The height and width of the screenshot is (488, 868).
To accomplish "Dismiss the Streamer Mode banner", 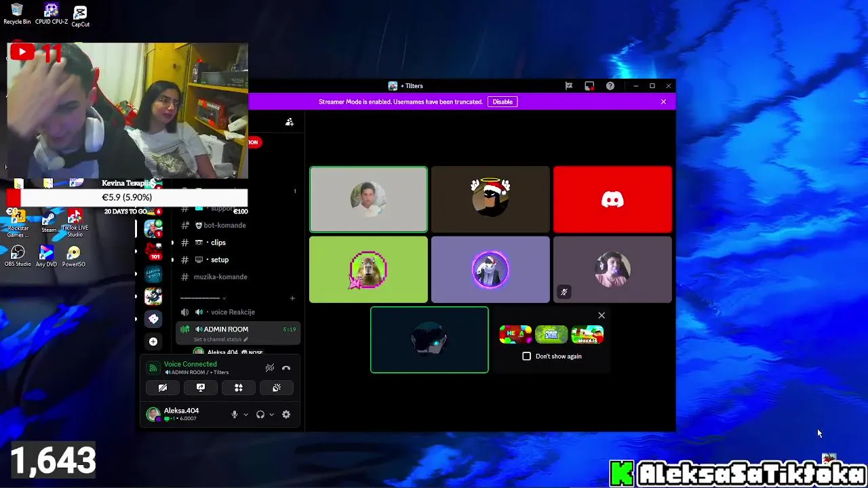I will (x=663, y=102).
